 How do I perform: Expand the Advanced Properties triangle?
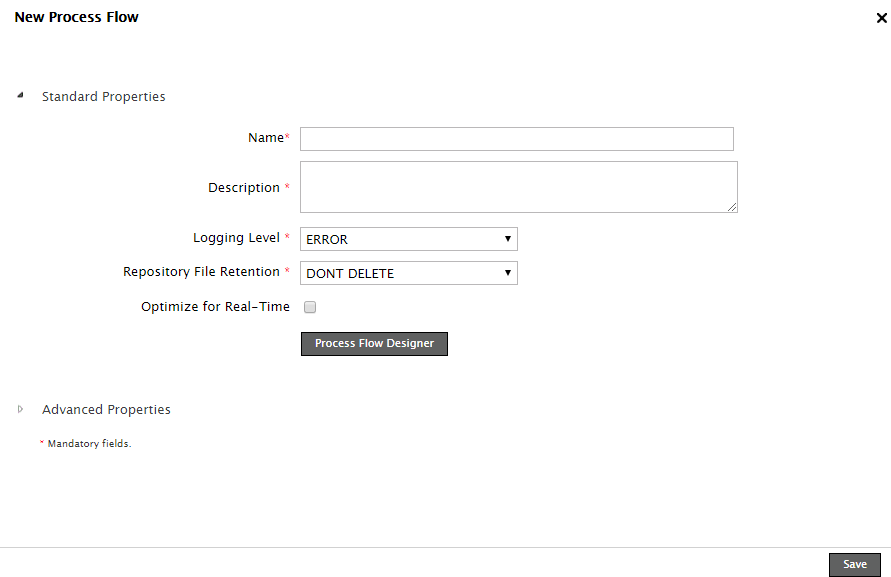click(20, 409)
